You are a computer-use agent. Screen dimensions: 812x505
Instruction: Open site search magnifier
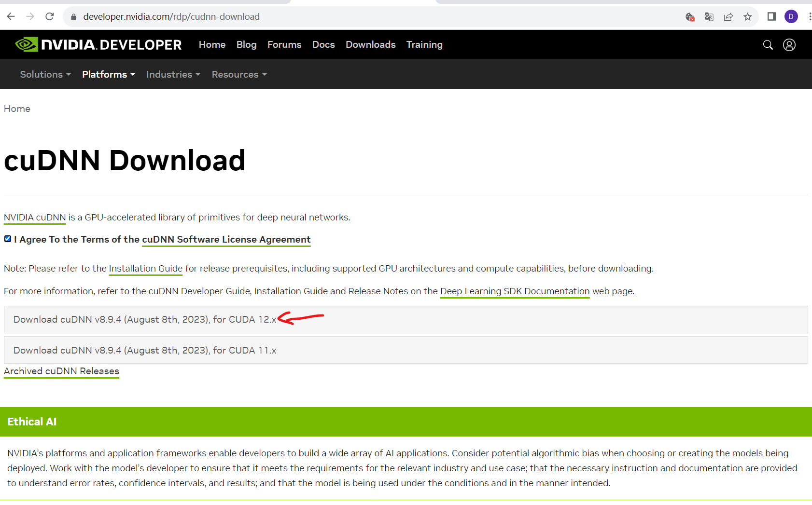tap(768, 45)
